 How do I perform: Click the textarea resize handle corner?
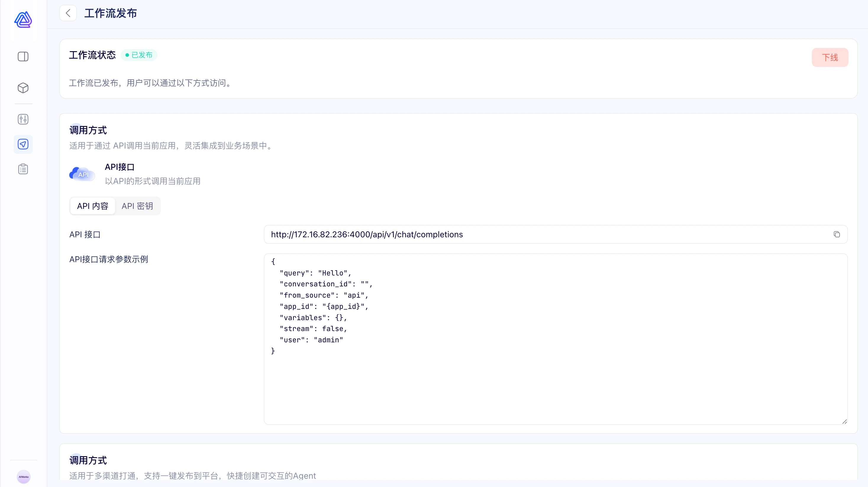[x=844, y=421]
